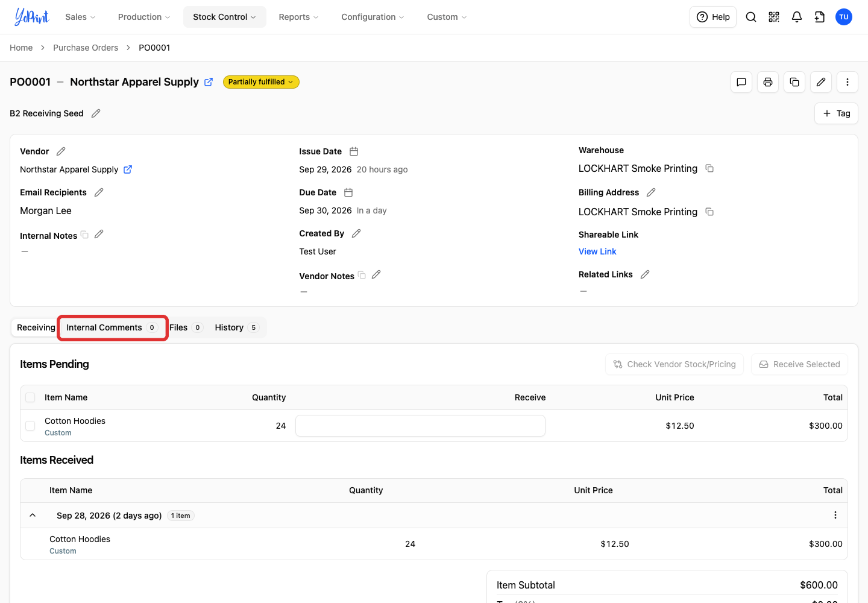This screenshot has height=603, width=868.
Task: Select the Receiving tab
Action: tap(36, 327)
